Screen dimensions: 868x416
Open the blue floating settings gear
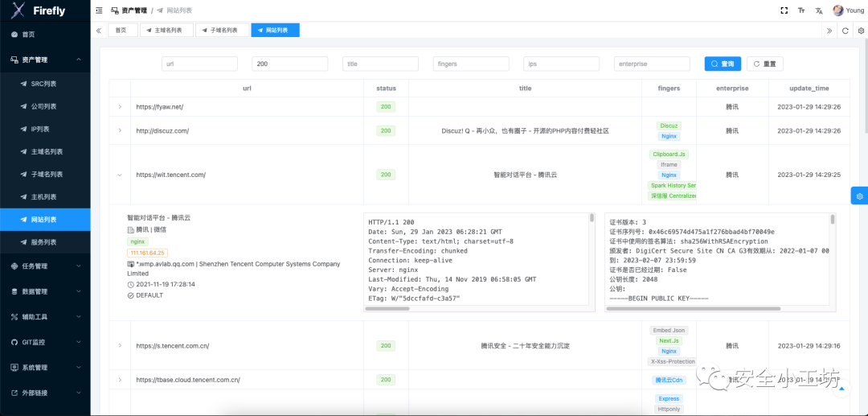[859, 196]
